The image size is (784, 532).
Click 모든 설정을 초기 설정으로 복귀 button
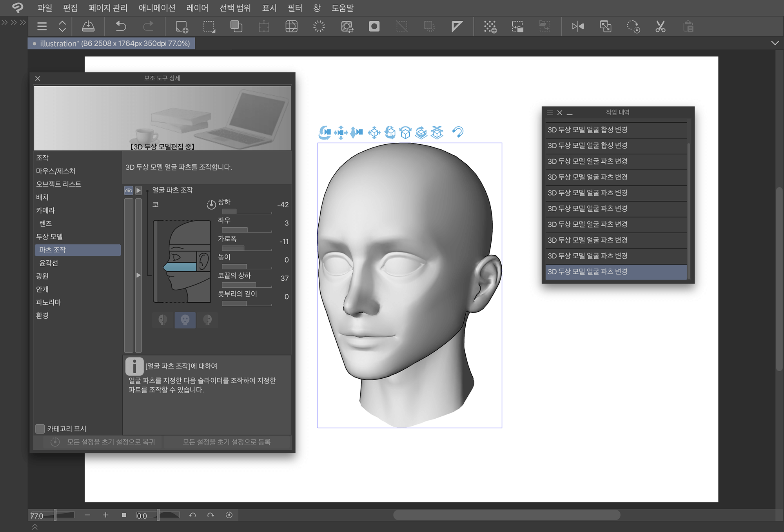[x=104, y=442]
